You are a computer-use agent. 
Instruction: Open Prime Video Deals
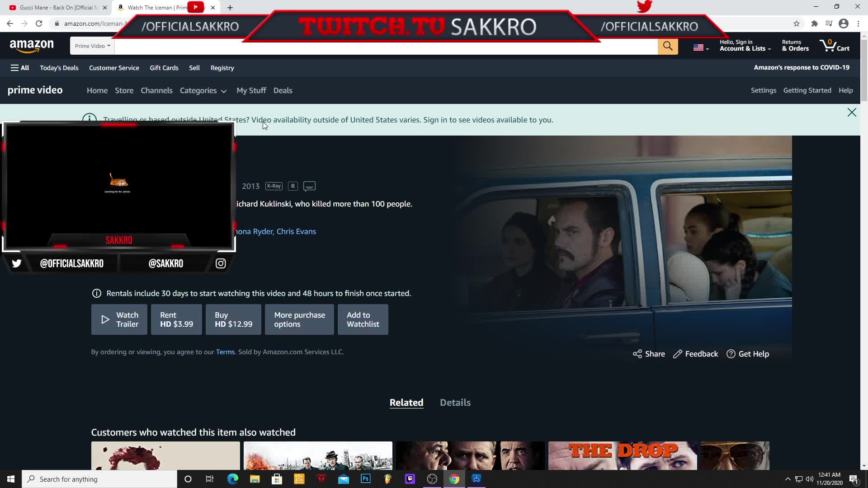click(283, 90)
